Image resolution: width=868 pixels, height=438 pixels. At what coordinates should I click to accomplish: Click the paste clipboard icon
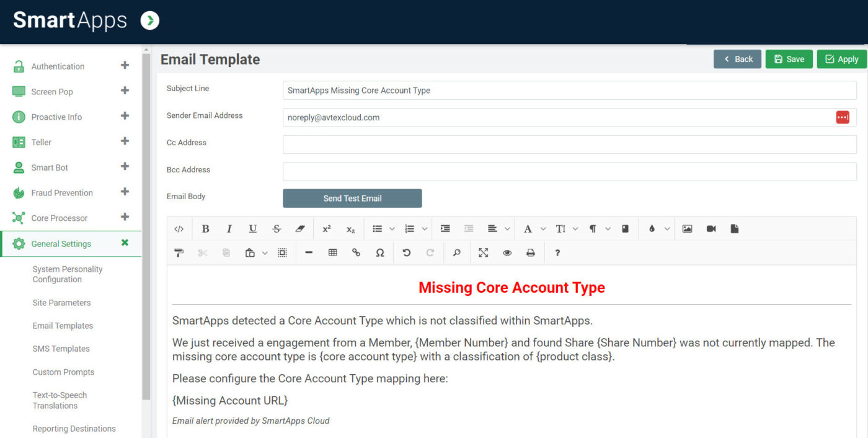250,253
